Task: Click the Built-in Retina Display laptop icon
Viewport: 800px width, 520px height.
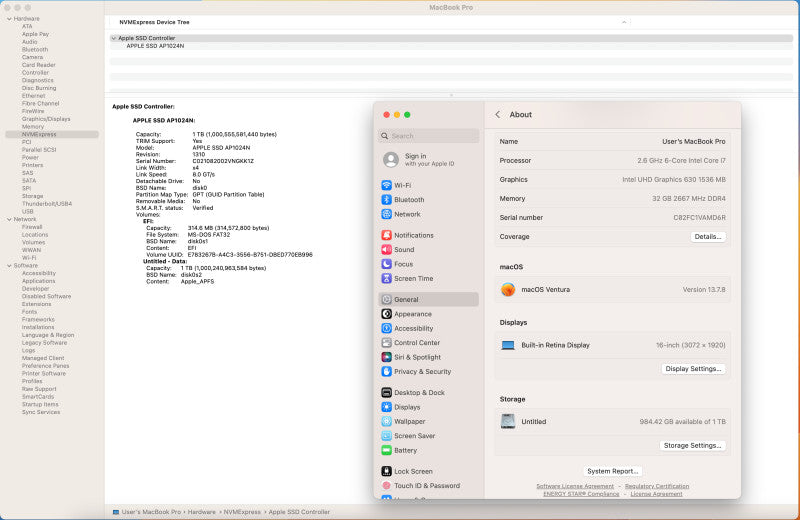Action: pyautogui.click(x=508, y=345)
